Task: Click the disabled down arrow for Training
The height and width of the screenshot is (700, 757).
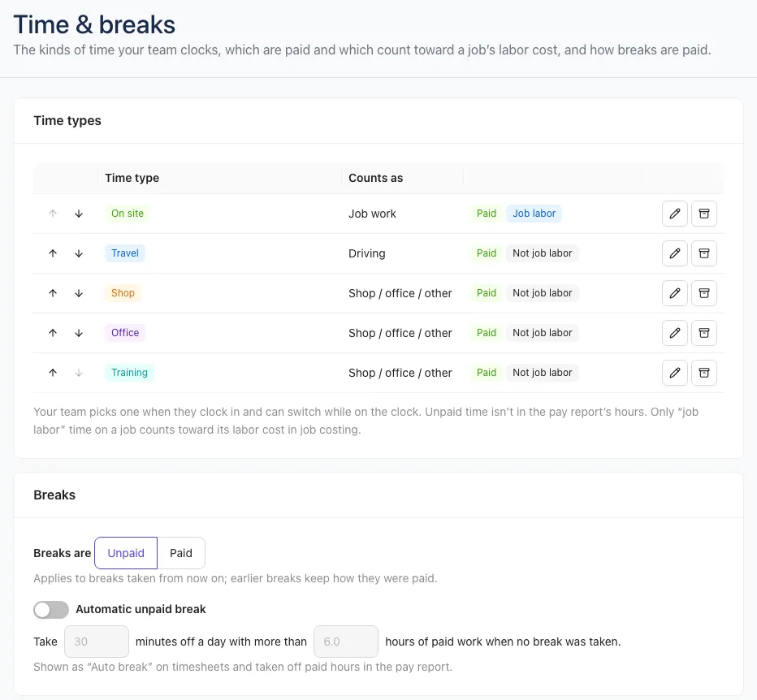Action: click(79, 373)
